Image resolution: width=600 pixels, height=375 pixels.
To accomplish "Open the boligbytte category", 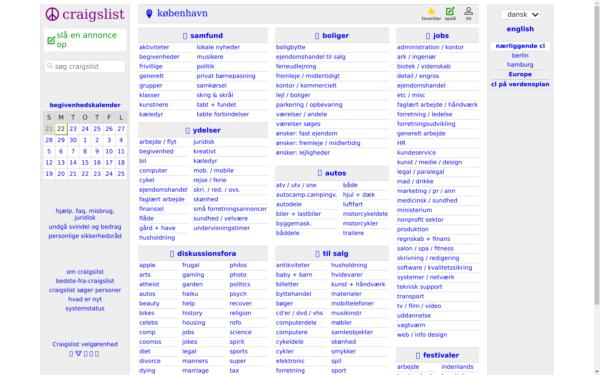I will 290,47.
